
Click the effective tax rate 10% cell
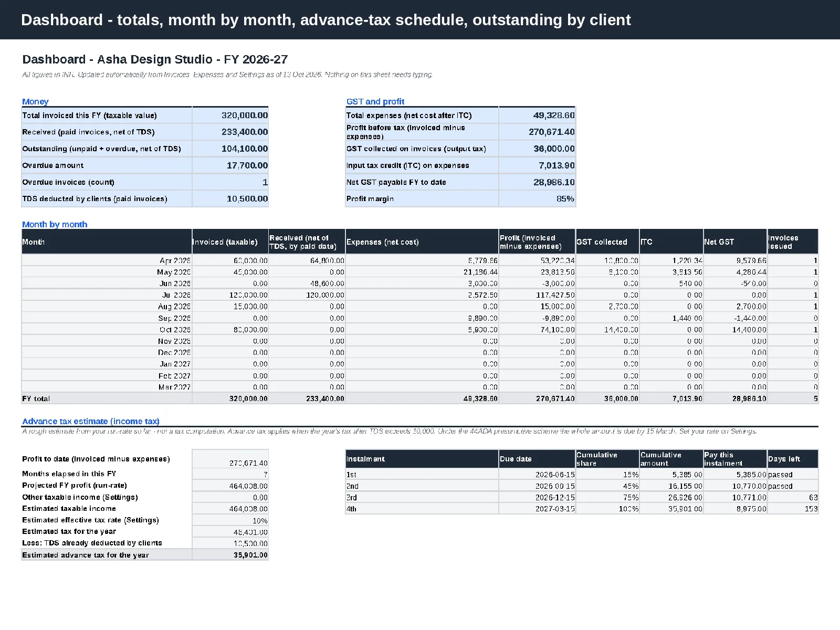(x=230, y=521)
